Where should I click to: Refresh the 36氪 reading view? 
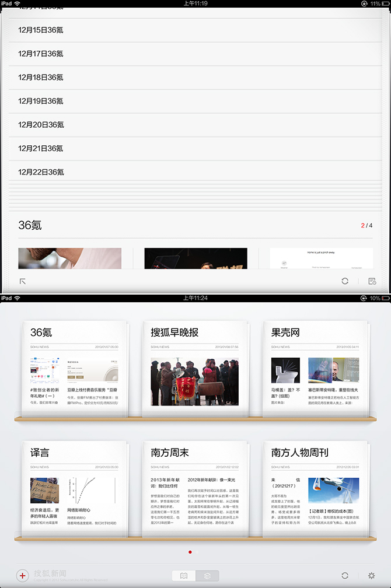[345, 281]
